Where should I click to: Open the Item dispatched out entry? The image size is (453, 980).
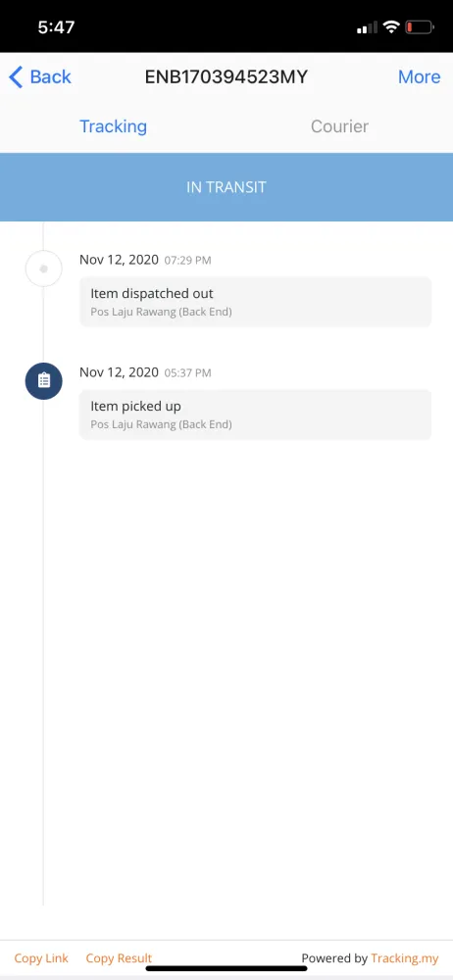tap(255, 302)
